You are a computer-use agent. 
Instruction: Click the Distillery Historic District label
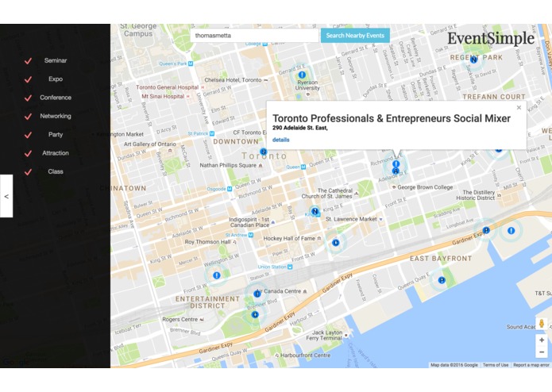(476, 195)
